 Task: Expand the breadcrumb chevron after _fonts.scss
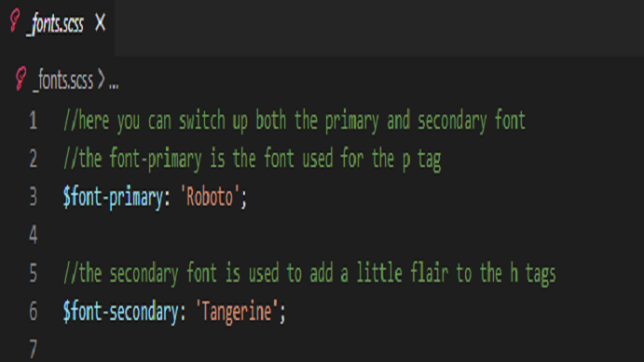tap(101, 80)
